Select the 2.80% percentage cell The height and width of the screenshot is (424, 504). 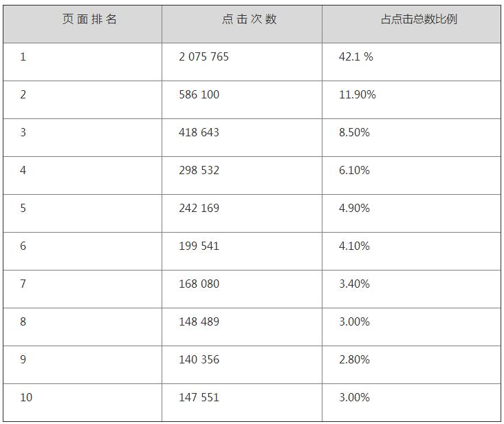(x=354, y=360)
